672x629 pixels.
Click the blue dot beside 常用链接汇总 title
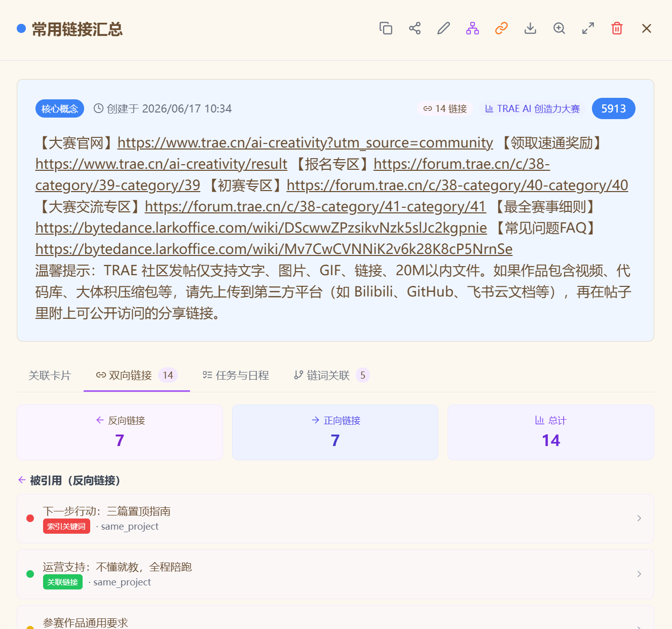(x=21, y=28)
